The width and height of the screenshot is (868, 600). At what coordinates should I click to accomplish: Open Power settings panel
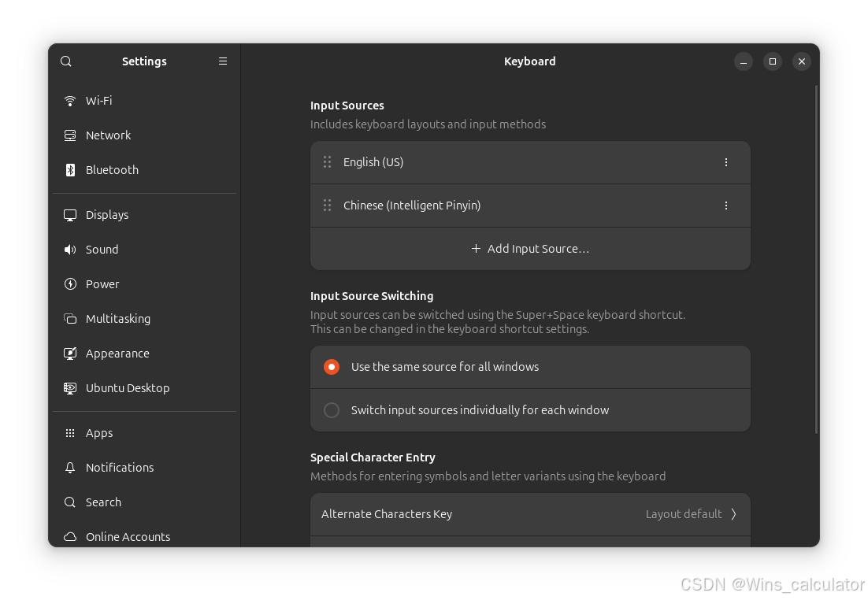tap(144, 284)
